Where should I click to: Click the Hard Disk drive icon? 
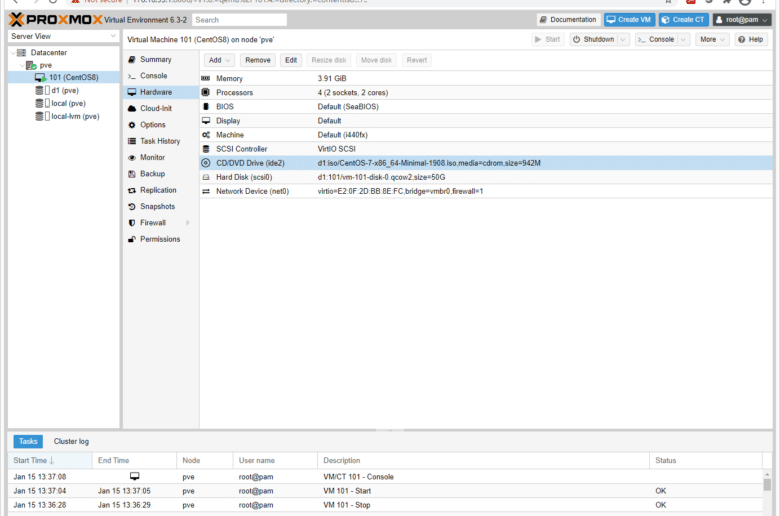[x=205, y=177]
